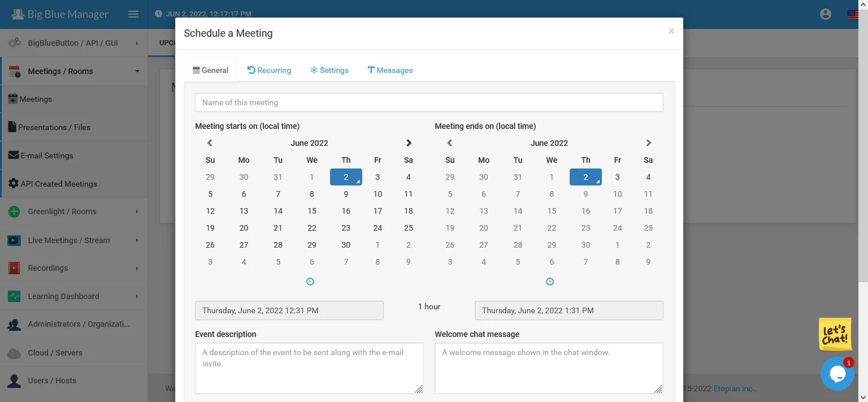Click the end time clock icon
This screenshot has height=402, width=868.
coord(550,282)
